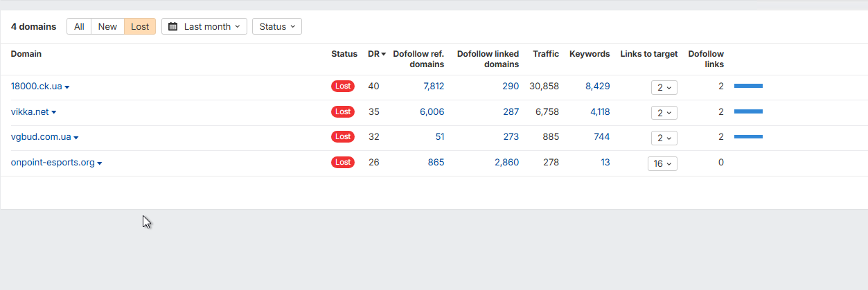
Task: Open 7,812 dofollow referring domains link
Action: pyautogui.click(x=434, y=87)
